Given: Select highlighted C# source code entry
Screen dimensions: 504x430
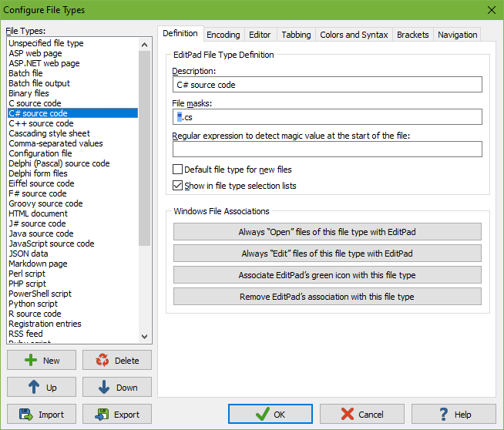Looking at the screenshot, I should tap(72, 113).
